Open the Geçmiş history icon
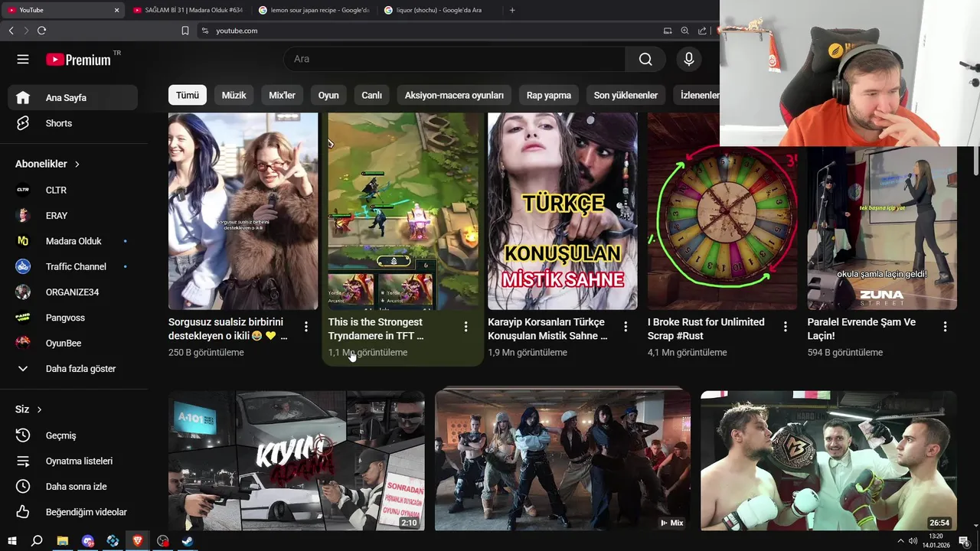This screenshot has width=980, height=551. (x=23, y=435)
